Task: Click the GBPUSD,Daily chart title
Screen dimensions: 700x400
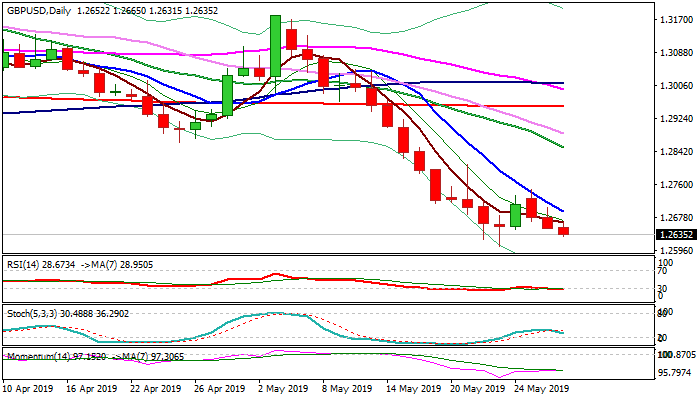Action: [x=40, y=9]
